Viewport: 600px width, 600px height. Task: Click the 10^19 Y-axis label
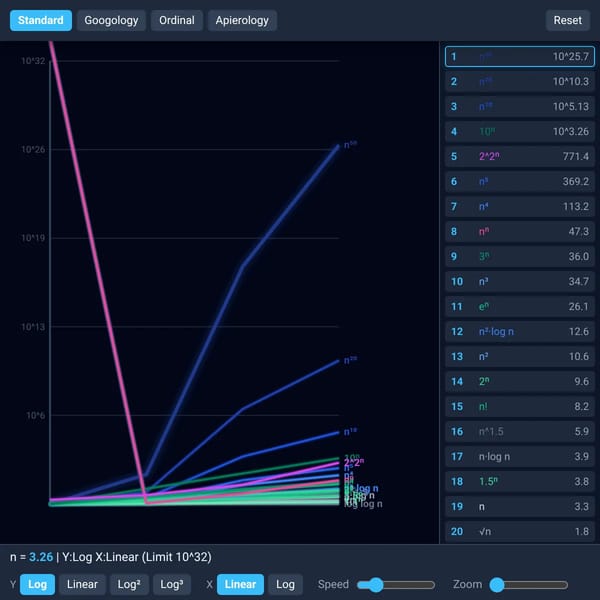pos(33,238)
